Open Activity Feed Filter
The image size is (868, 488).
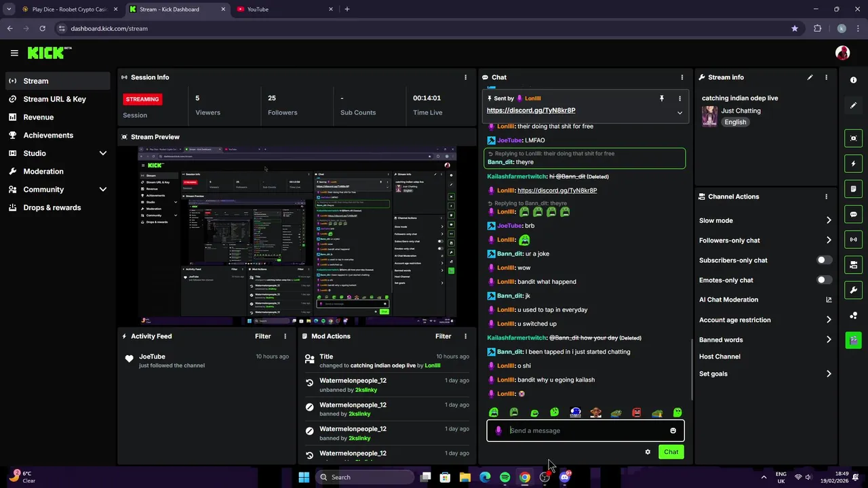[263, 336]
